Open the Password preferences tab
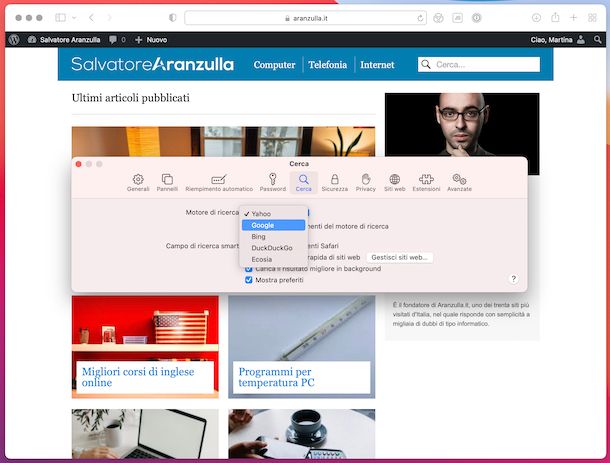This screenshot has width=610, height=463. [273, 182]
